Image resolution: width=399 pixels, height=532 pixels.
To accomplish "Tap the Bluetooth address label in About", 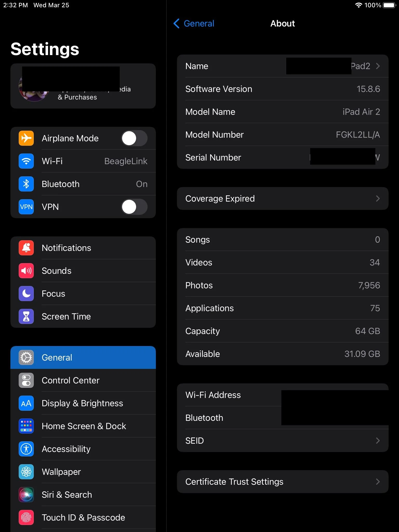I will coord(204,418).
